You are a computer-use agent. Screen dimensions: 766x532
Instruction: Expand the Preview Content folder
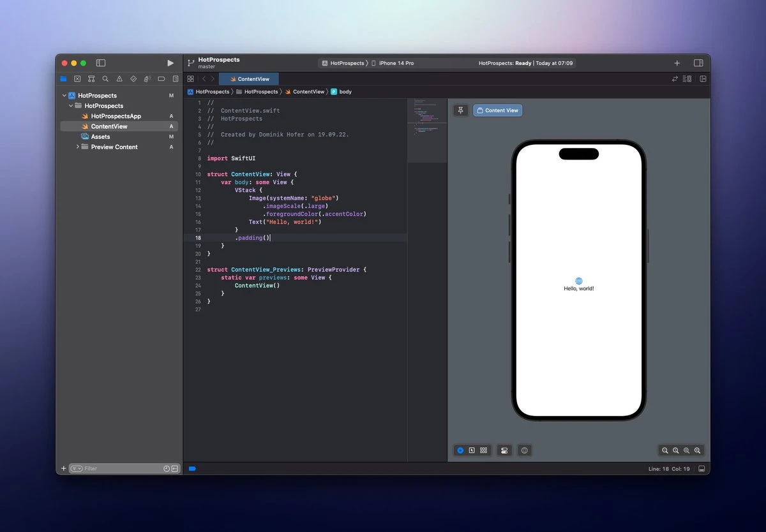point(78,147)
